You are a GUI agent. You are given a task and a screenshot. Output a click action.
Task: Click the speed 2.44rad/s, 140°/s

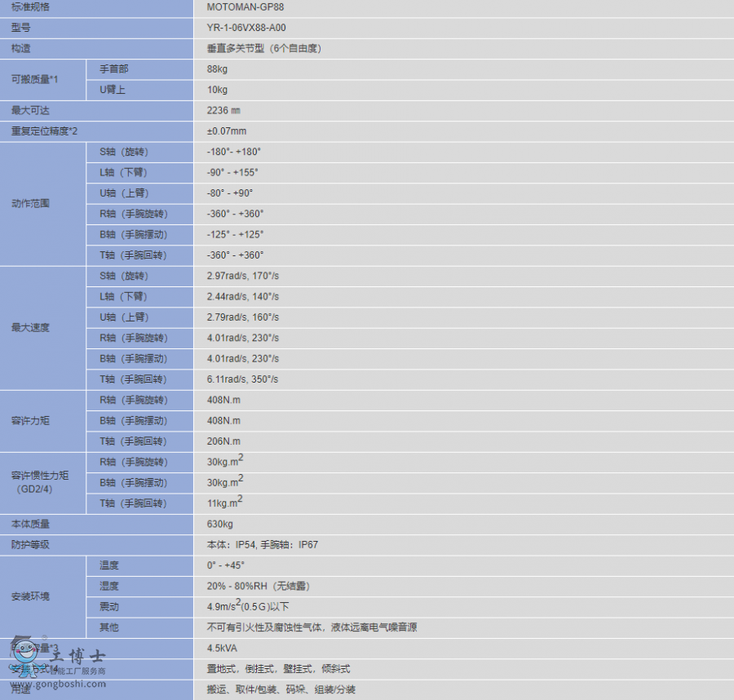click(x=243, y=296)
